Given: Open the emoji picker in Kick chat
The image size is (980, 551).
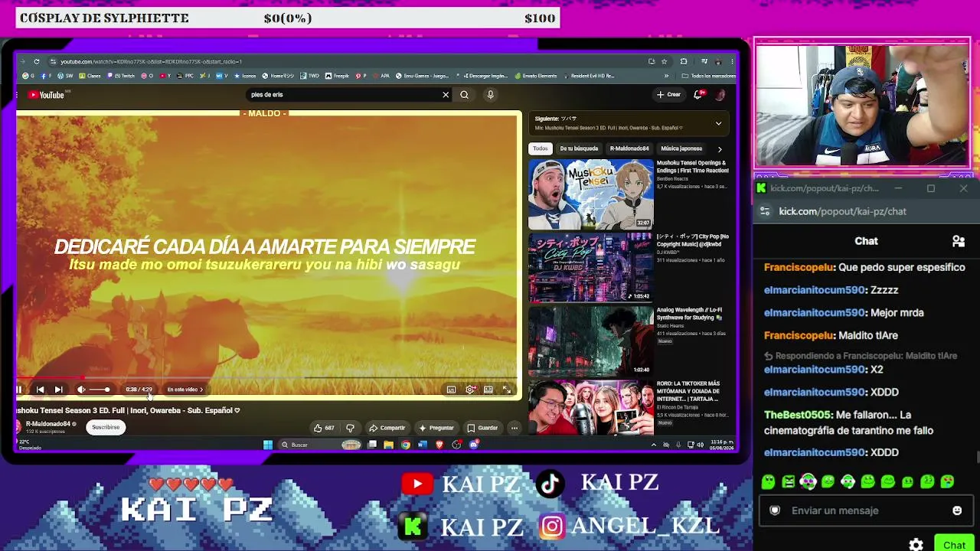Looking at the screenshot, I should click(957, 510).
